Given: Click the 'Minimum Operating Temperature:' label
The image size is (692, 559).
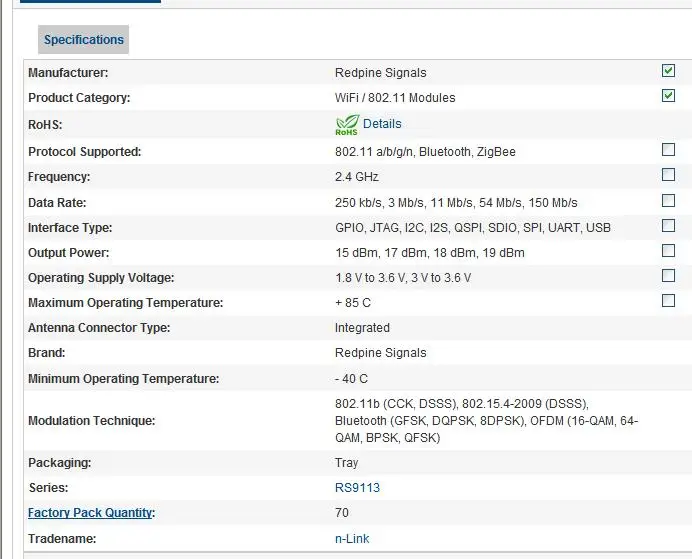Looking at the screenshot, I should pos(124,379).
